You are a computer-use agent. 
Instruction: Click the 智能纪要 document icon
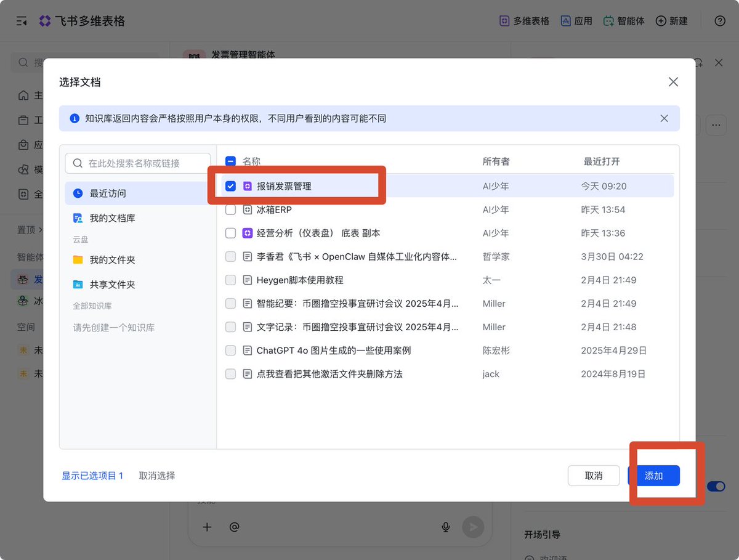(248, 303)
